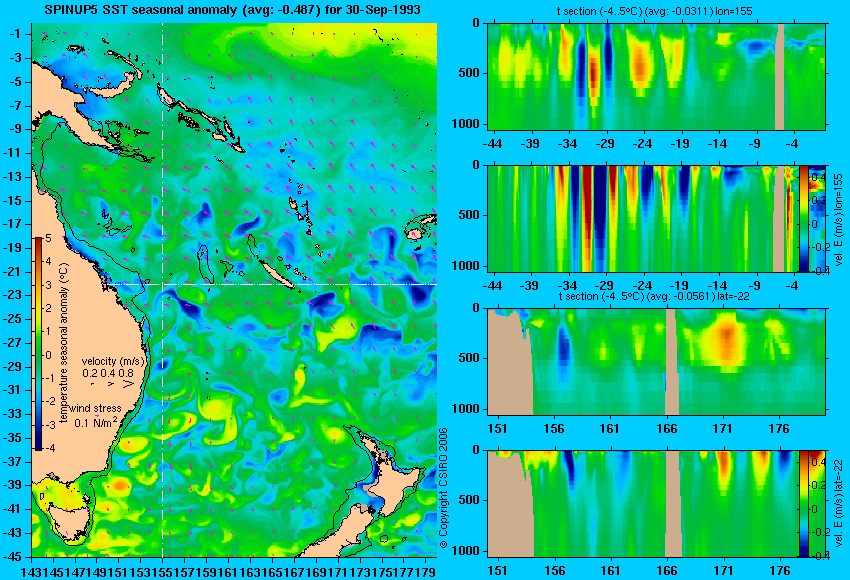The width and height of the screenshot is (850, 580).
Task: Click the SPINUP5 SST seasonal anomaly title
Action: (233, 10)
